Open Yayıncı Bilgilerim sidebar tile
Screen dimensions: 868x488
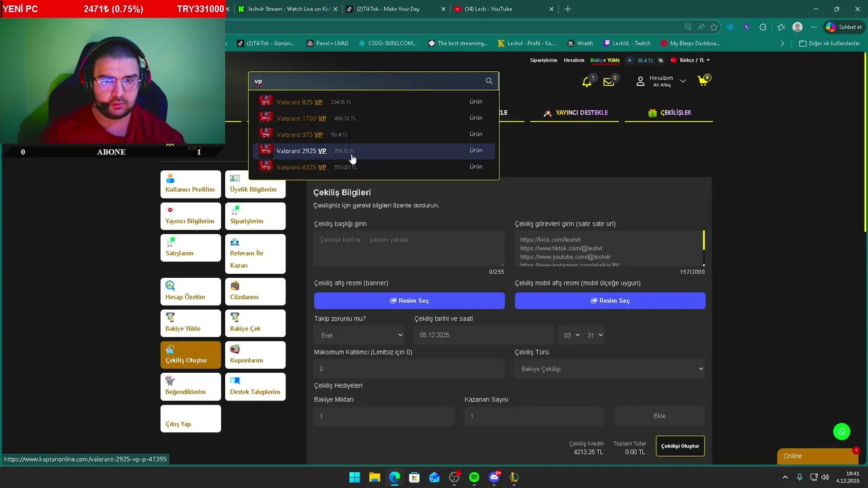click(191, 216)
